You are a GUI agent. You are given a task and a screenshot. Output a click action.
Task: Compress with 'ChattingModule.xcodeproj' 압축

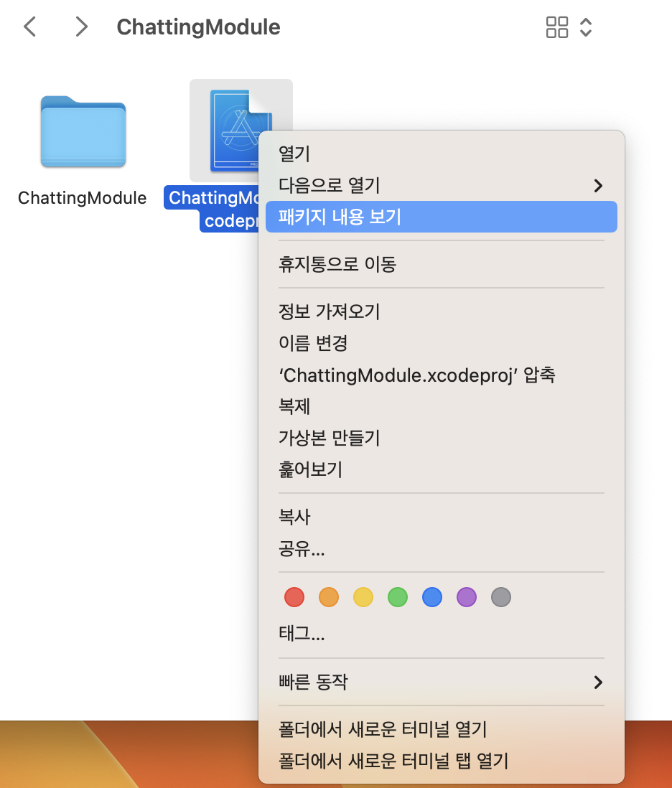point(442,375)
